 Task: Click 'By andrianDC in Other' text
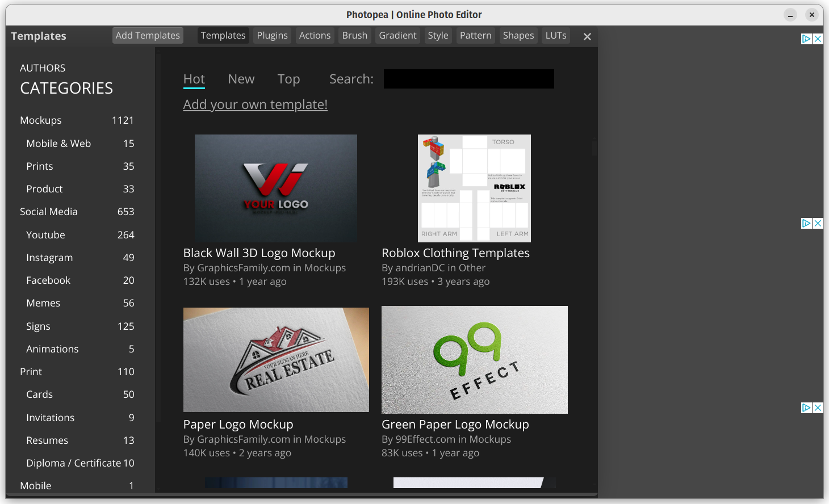pyautogui.click(x=434, y=268)
